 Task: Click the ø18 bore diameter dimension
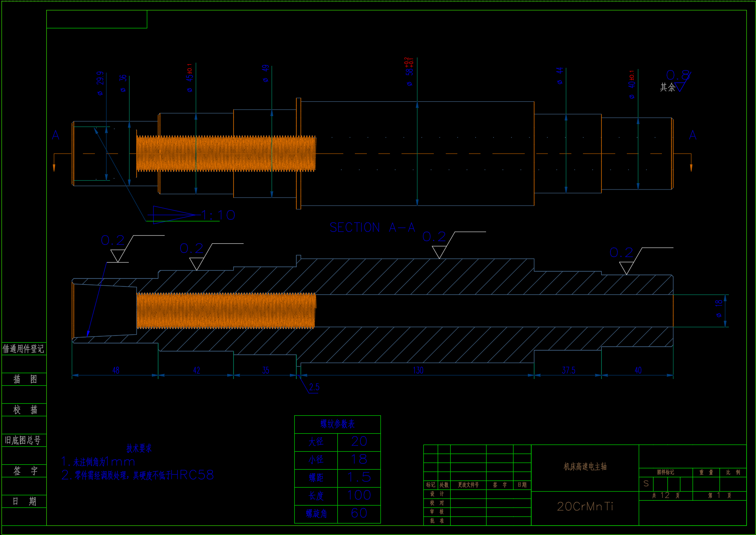pyautogui.click(x=719, y=309)
